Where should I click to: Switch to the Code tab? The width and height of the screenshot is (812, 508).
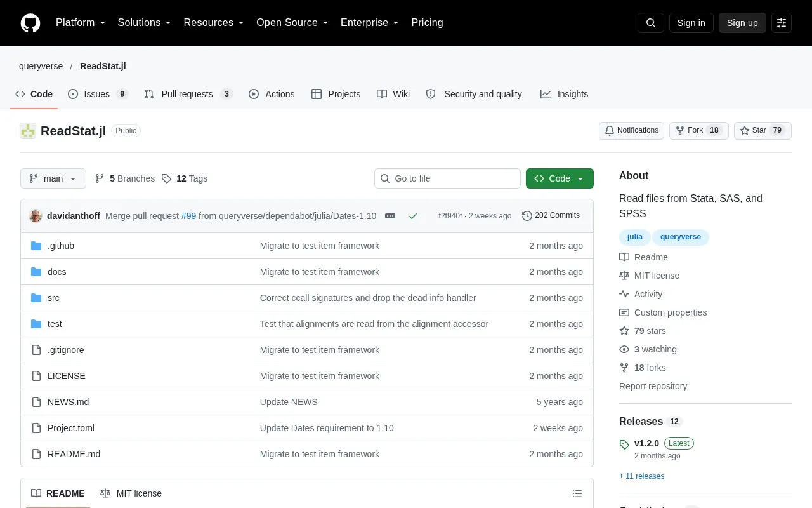tap(34, 94)
